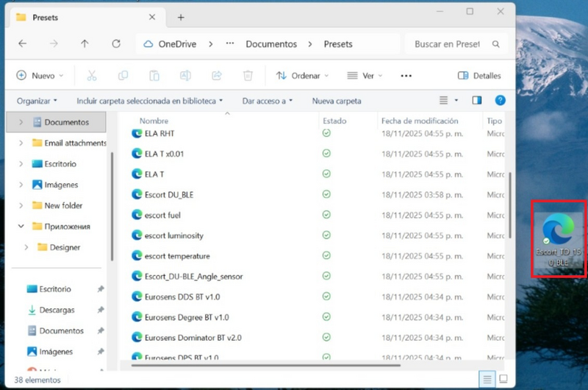The height and width of the screenshot is (390, 588).
Task: Click the horizontal scrollbar under the file list
Action: click(266, 365)
